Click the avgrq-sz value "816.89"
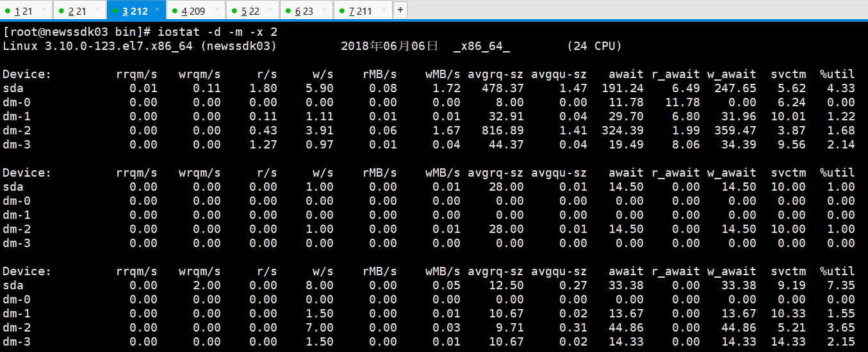Image resolution: width=868 pixels, height=352 pixels. click(503, 131)
